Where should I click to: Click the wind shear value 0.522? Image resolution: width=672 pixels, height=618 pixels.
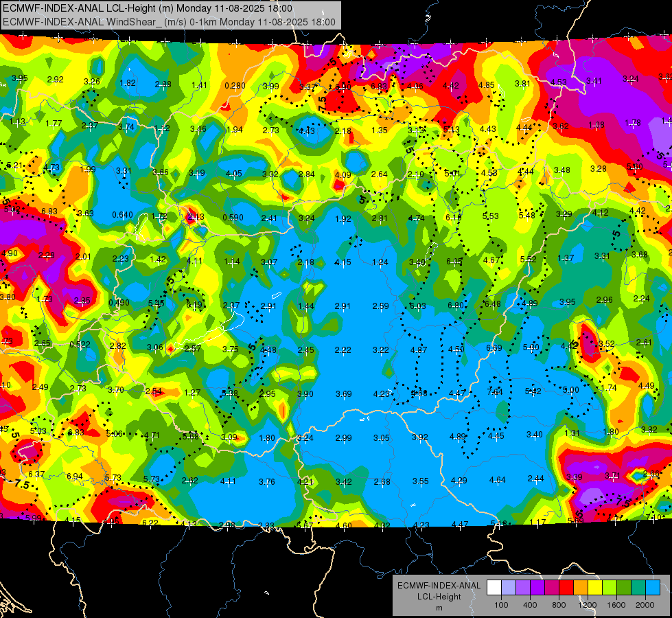tap(80, 345)
